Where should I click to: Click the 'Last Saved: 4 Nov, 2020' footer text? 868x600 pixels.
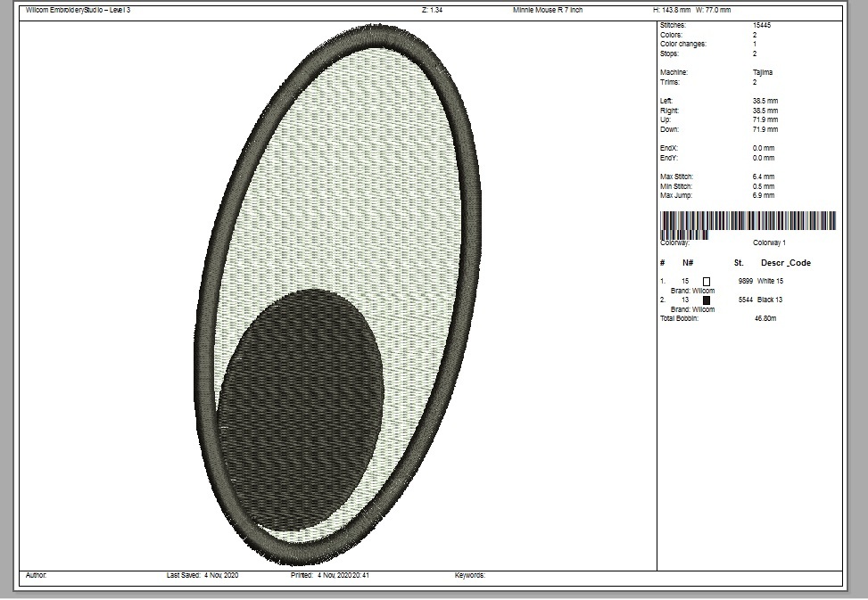coord(203,576)
